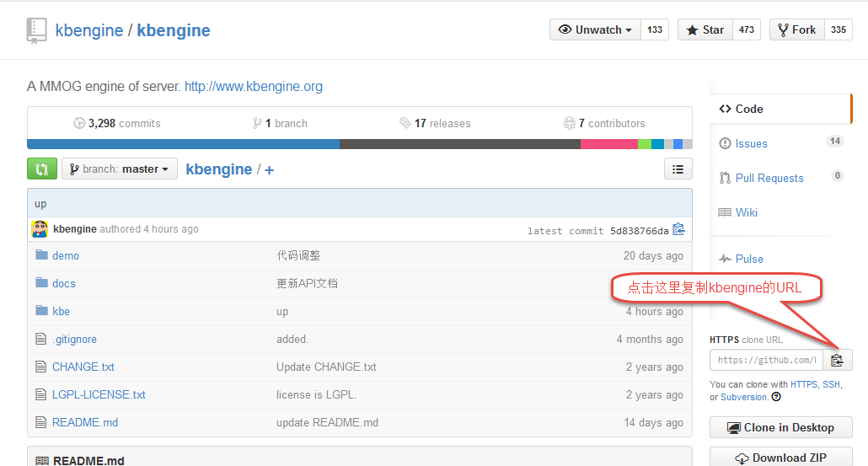Click the kbe folder icon
The image size is (868, 466).
point(41,310)
